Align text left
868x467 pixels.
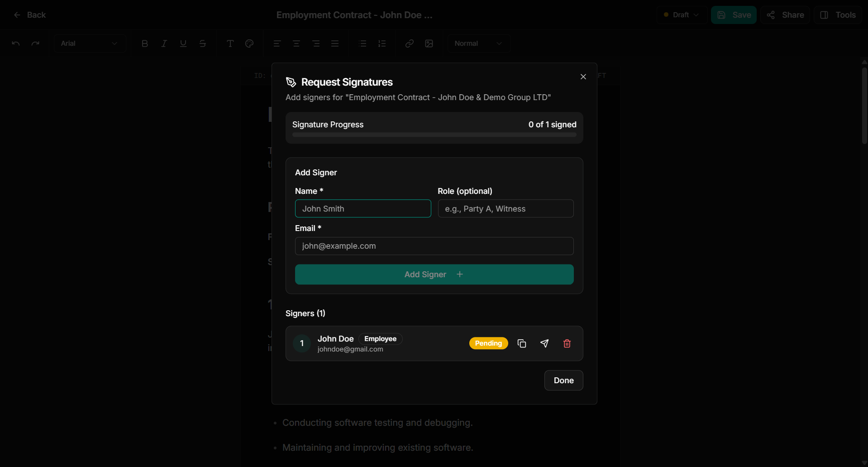(x=277, y=43)
